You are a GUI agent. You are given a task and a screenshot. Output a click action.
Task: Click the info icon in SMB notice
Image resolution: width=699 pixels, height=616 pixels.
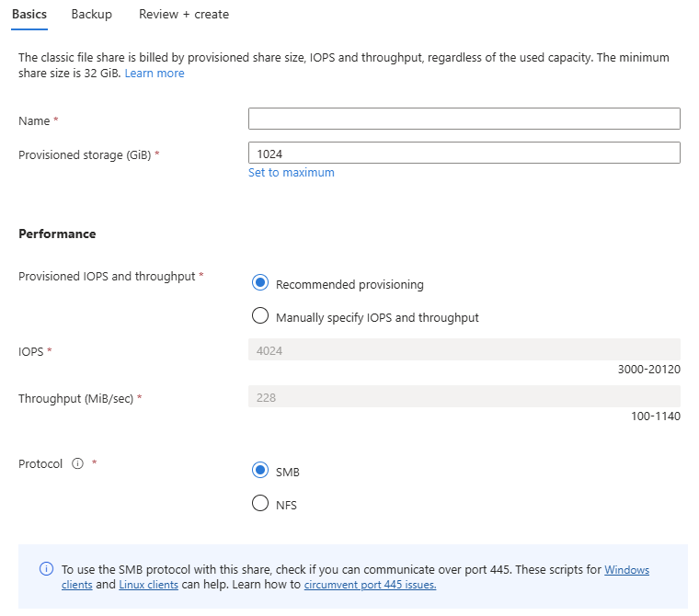point(46,569)
